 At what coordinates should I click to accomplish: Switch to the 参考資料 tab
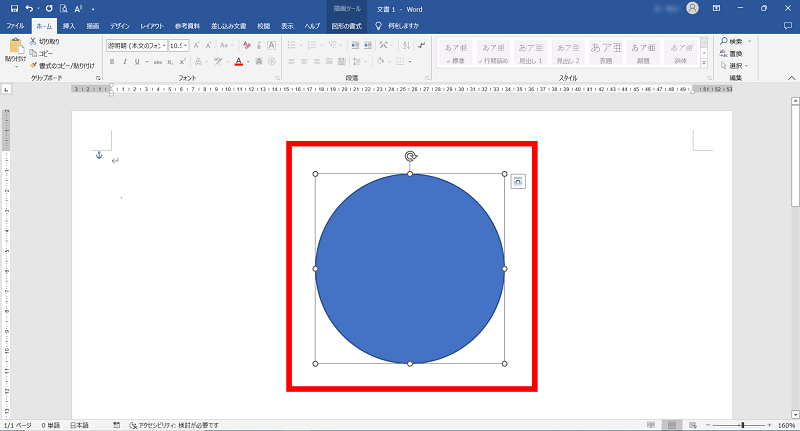coord(187,26)
